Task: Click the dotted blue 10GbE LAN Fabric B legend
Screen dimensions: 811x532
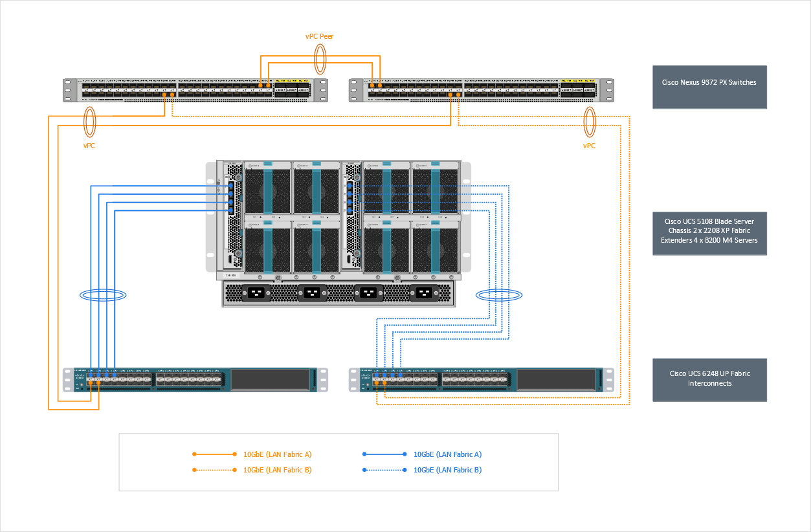Action: pos(423,470)
